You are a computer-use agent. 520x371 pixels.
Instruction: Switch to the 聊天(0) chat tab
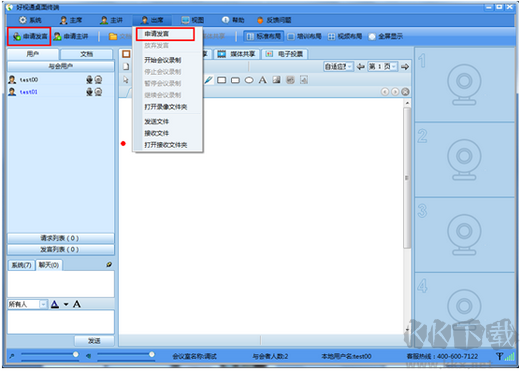pyautogui.click(x=49, y=265)
